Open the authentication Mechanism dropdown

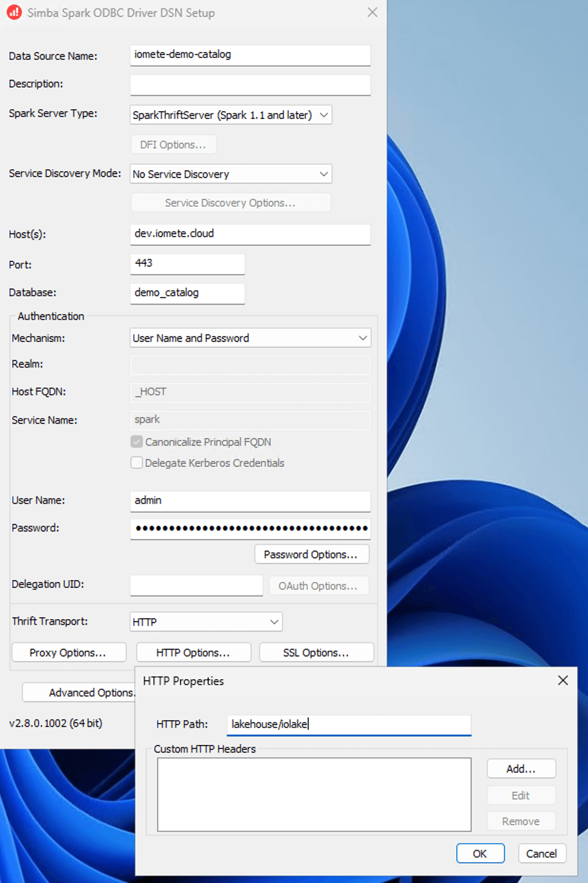(250, 338)
